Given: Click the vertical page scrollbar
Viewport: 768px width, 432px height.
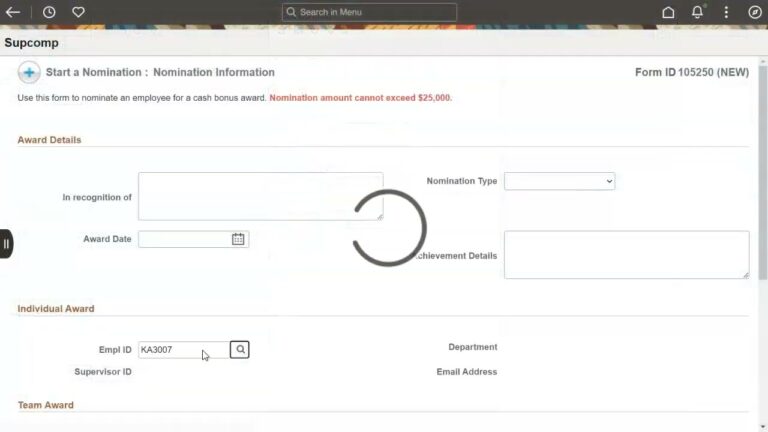Looking at the screenshot, I should pos(763,171).
